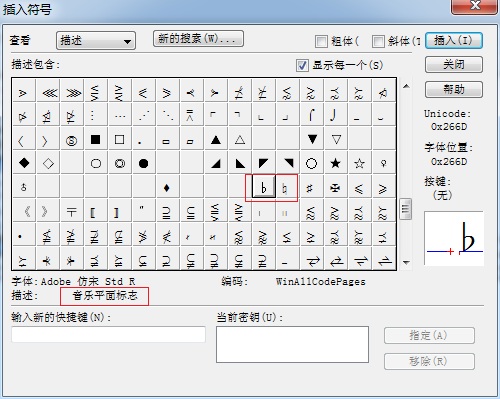Select the black star symbol
500x399 pixels.
pyautogui.click(x=336, y=163)
